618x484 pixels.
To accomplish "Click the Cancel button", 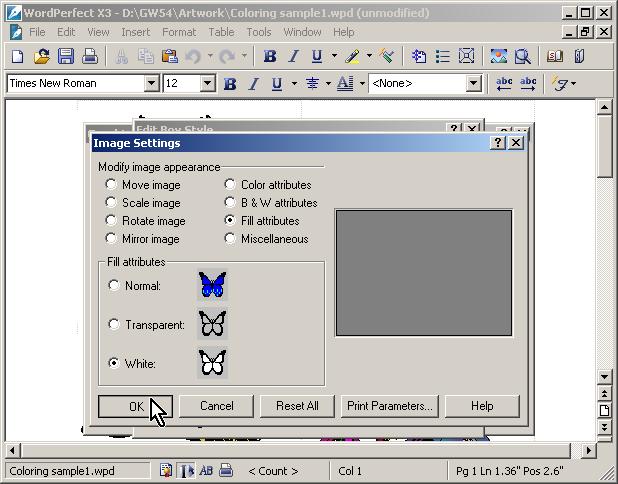I will pyautogui.click(x=216, y=406).
